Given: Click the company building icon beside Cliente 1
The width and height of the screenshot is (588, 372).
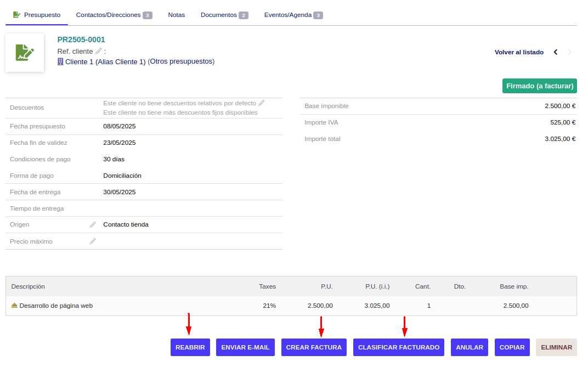Looking at the screenshot, I should click(x=60, y=62).
